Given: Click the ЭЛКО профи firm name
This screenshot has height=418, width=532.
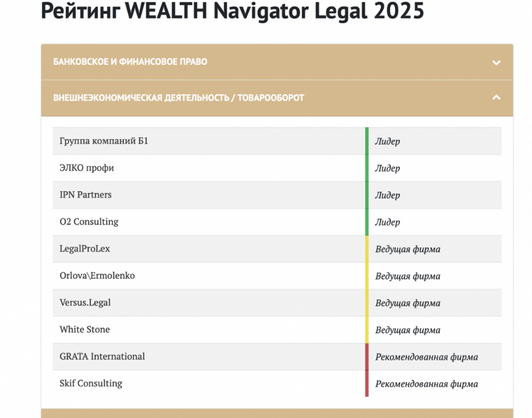Looking at the screenshot, I should pos(87,168).
